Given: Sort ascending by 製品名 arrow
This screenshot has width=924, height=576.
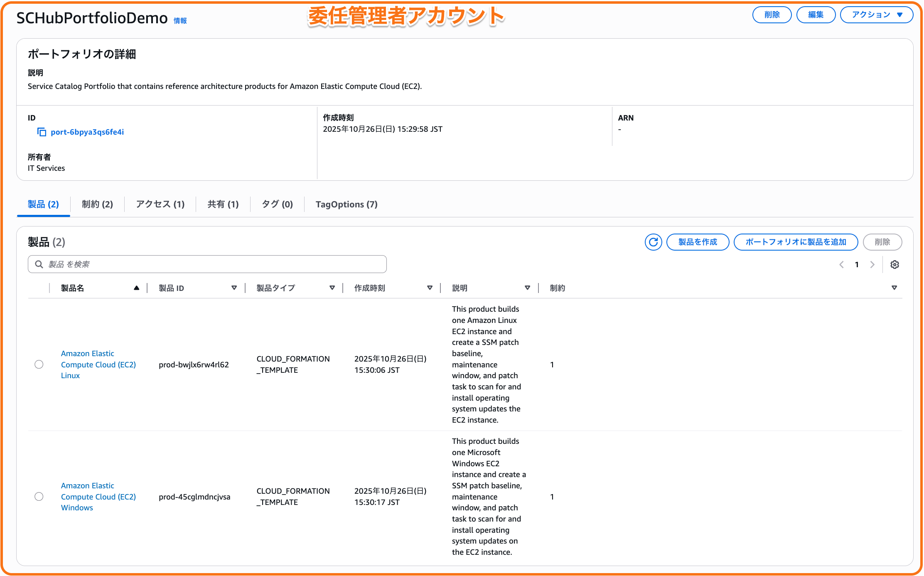Looking at the screenshot, I should tap(136, 288).
